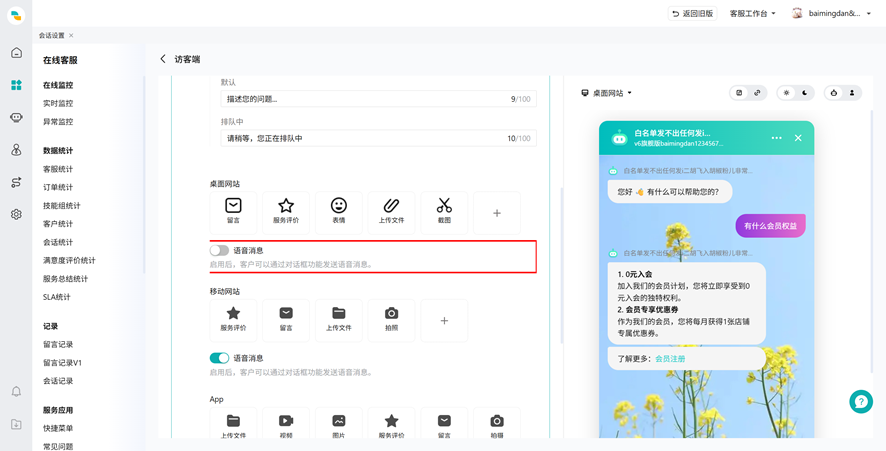Open chat preview more options dots

pos(776,138)
